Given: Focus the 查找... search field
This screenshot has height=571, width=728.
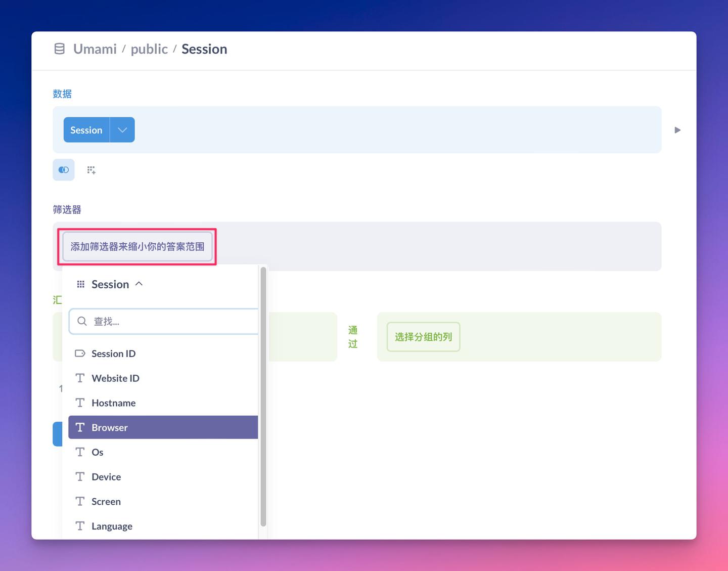Looking at the screenshot, I should (164, 321).
